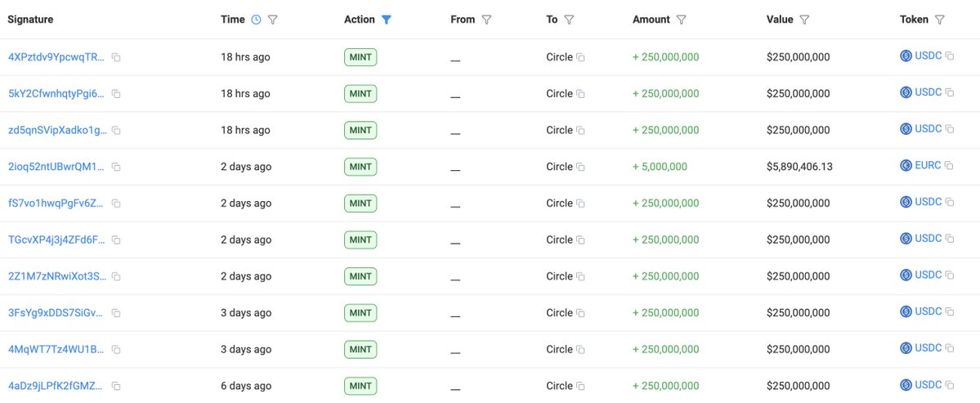The width and height of the screenshot is (980, 403).
Task: Copy the 2ioq52ntUBwrQM1 signature
Action: coord(116,167)
